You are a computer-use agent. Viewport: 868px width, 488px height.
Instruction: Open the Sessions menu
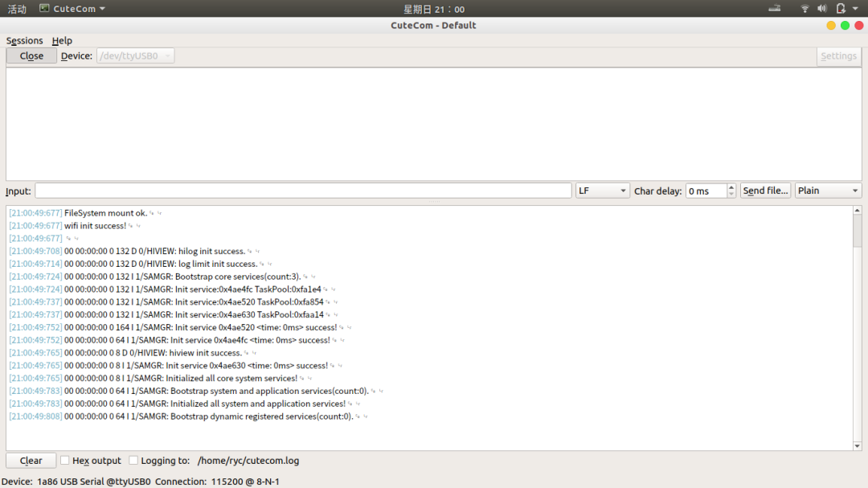(24, 40)
